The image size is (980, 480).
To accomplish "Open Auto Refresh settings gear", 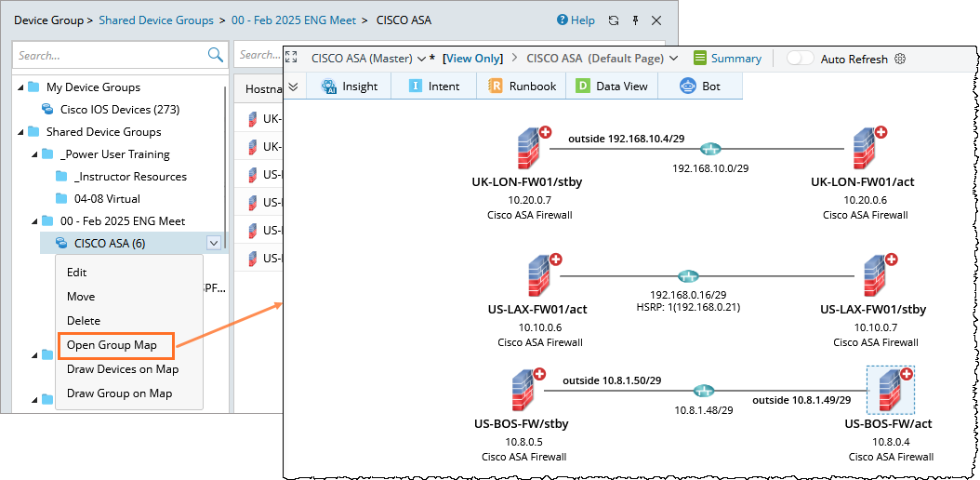I will (x=900, y=59).
